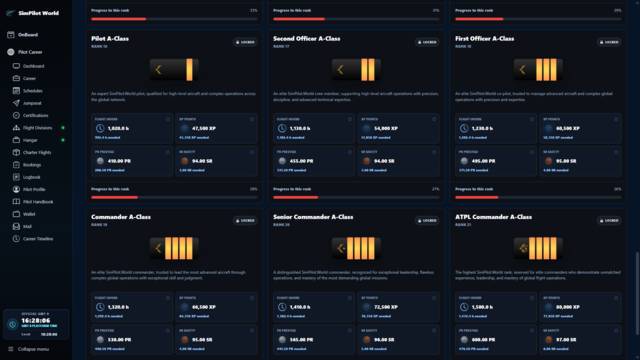This screenshot has width=640, height=360.
Task: Click the Senior Commander A-Class title
Action: (x=313, y=217)
